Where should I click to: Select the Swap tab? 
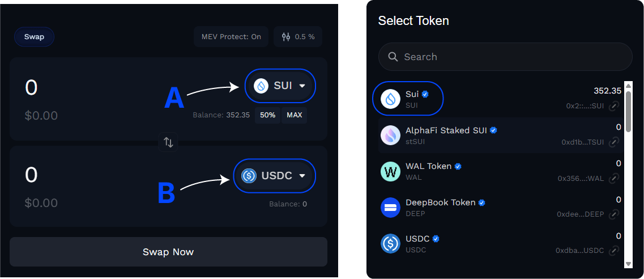coord(34,37)
